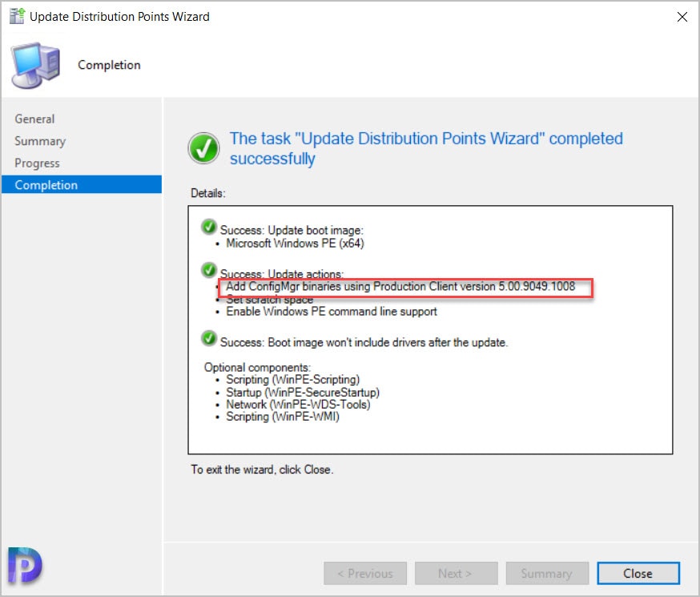
Task: Click the large green success checkmark icon
Action: 203,147
